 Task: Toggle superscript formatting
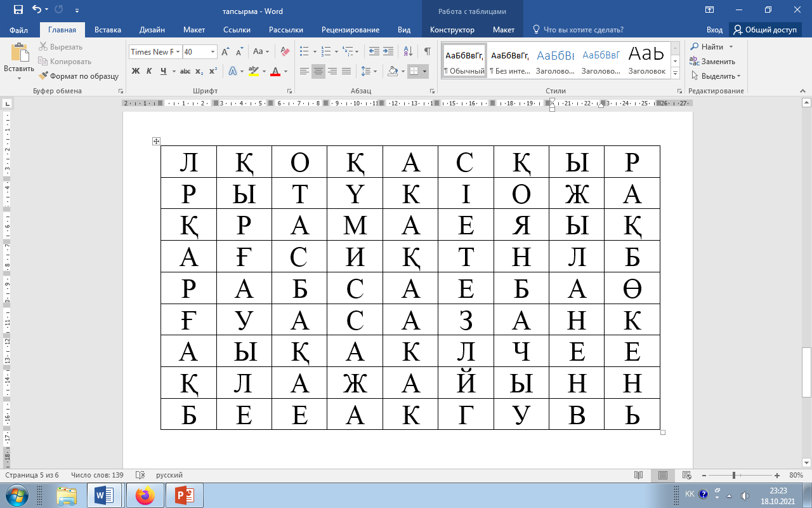click(213, 71)
